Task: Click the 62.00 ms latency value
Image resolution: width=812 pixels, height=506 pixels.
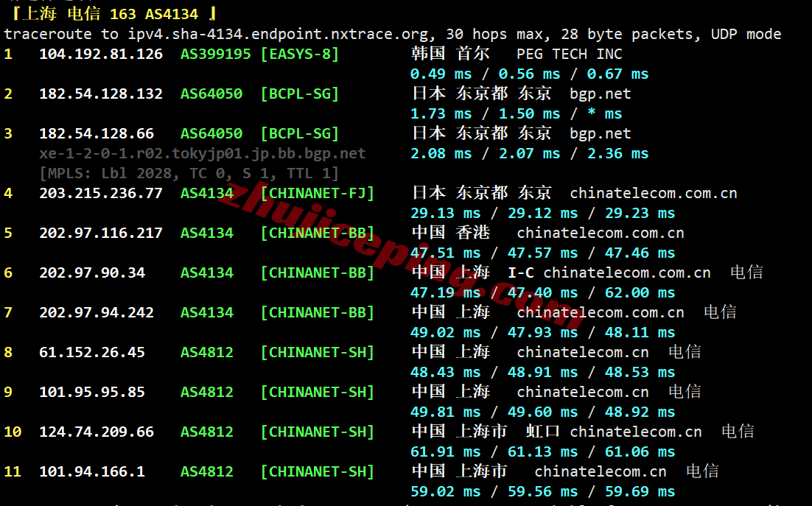Action: [x=640, y=293]
